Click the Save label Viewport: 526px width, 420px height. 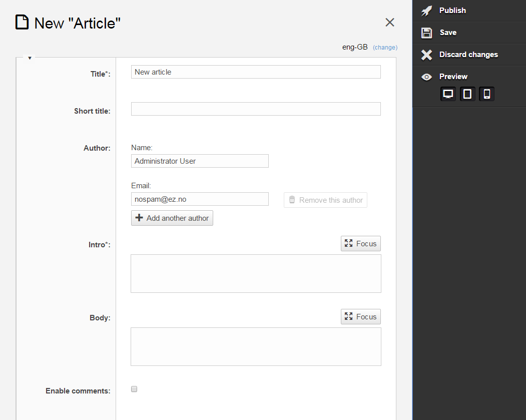pos(448,33)
